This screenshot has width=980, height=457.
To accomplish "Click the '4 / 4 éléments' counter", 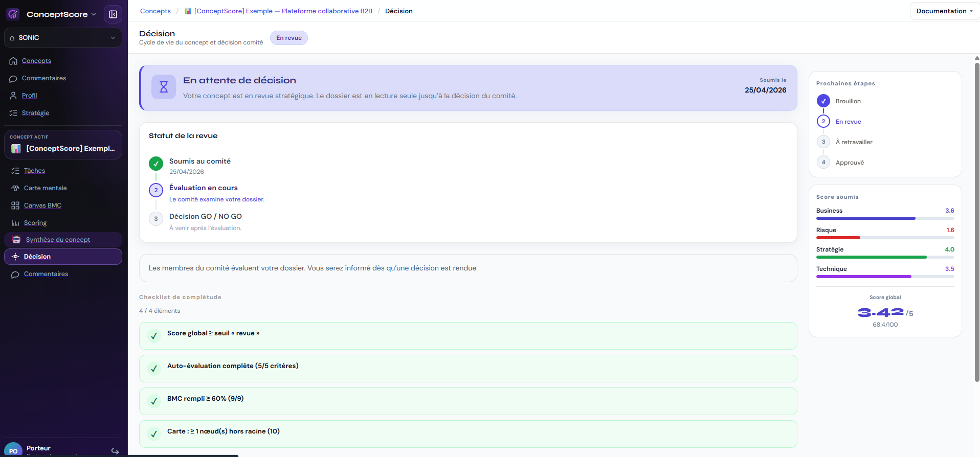I will [x=160, y=311].
